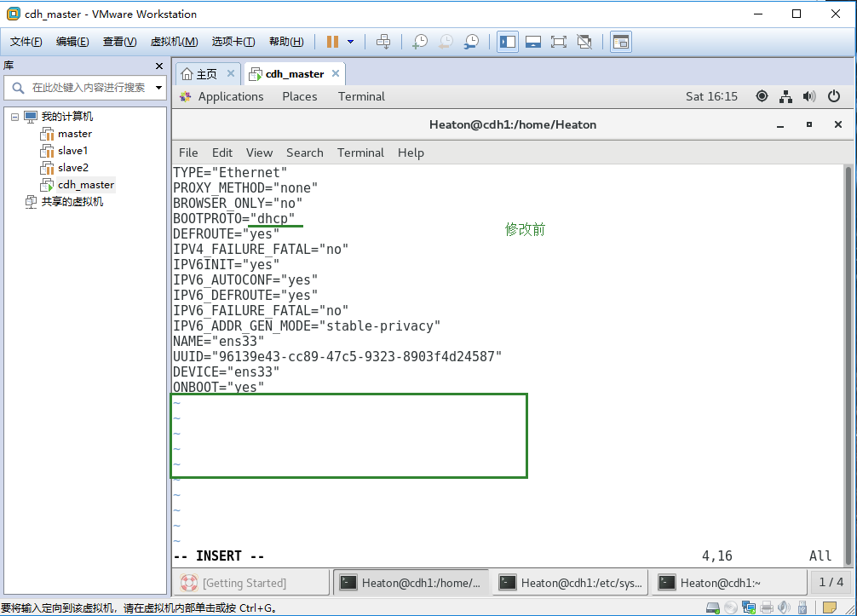This screenshot has width=857, height=616.
Task: Click the network adapter status icon
Action: [749, 607]
